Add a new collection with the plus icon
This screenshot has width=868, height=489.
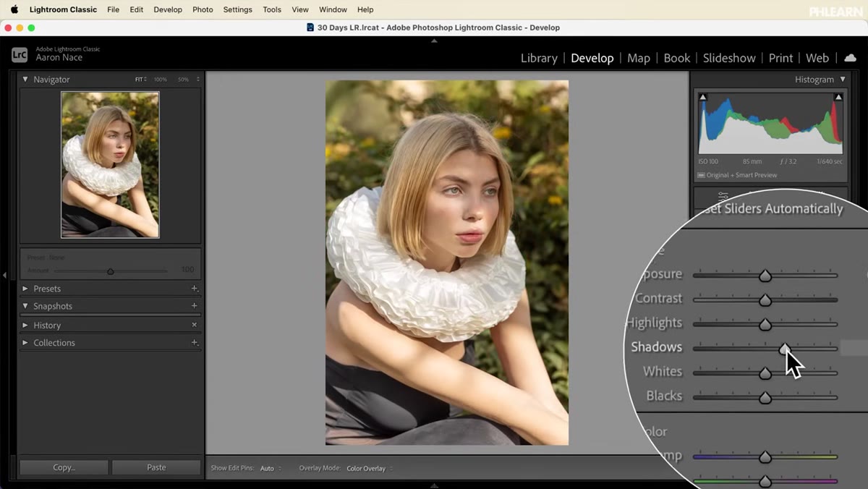(x=194, y=343)
